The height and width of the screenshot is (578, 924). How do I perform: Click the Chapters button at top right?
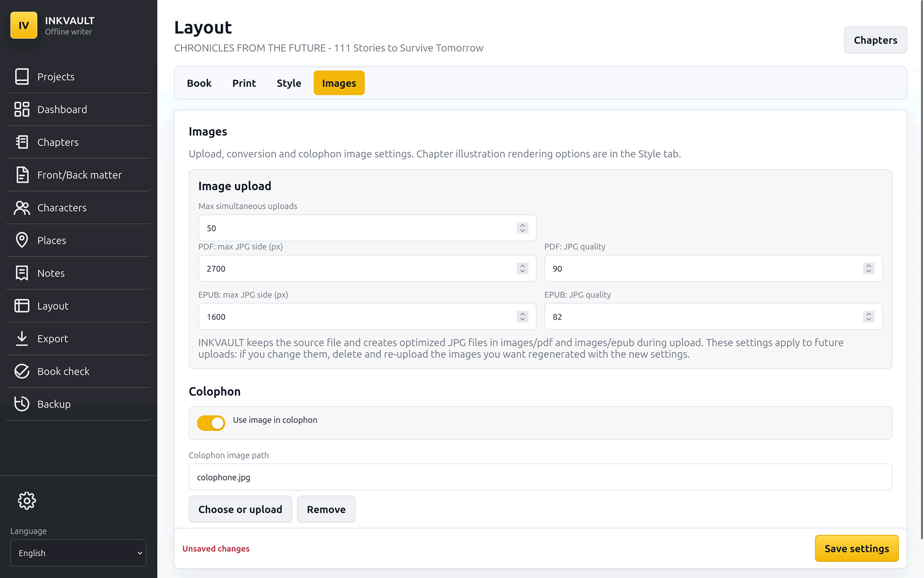point(875,40)
